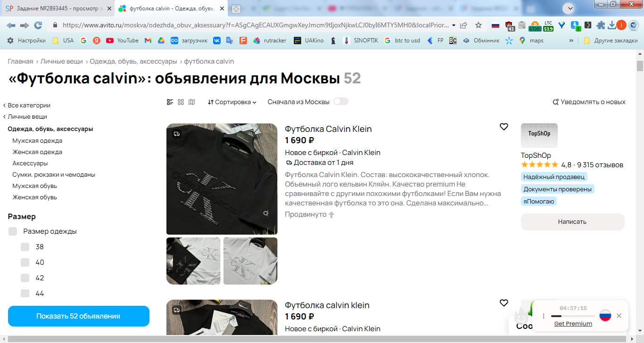Go forward in browser history
The height and width of the screenshot is (343, 644).
[25, 25]
